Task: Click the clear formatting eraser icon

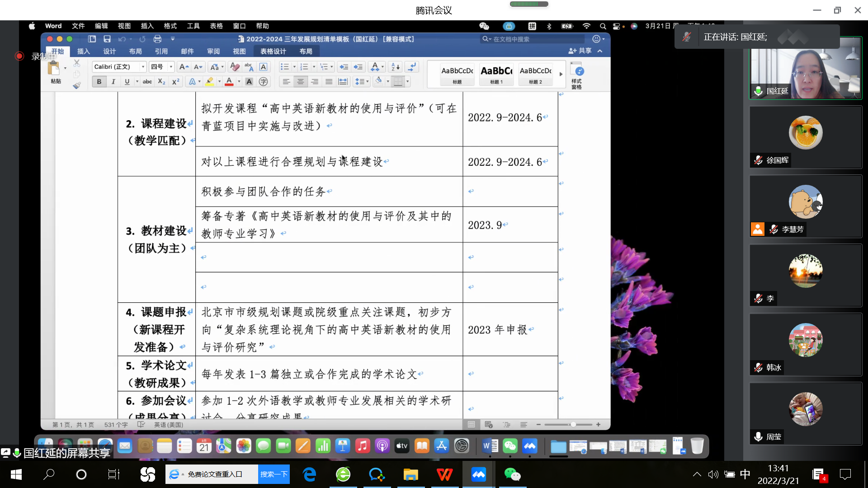Action: pyautogui.click(x=234, y=67)
